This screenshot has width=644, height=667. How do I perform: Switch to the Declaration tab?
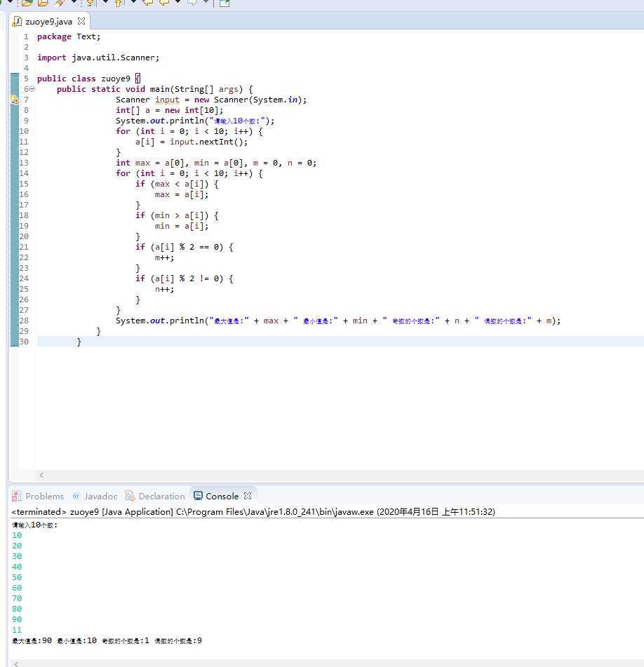(x=161, y=496)
